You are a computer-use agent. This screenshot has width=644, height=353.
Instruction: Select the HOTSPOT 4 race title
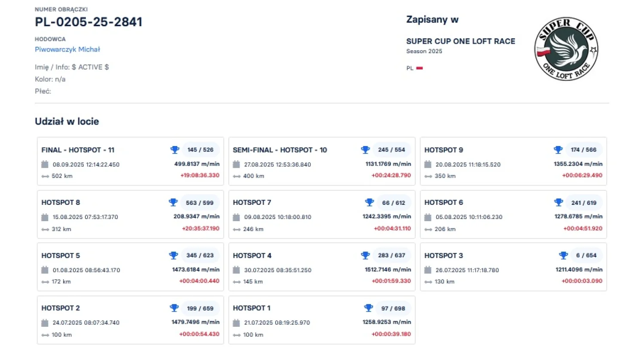[252, 256]
